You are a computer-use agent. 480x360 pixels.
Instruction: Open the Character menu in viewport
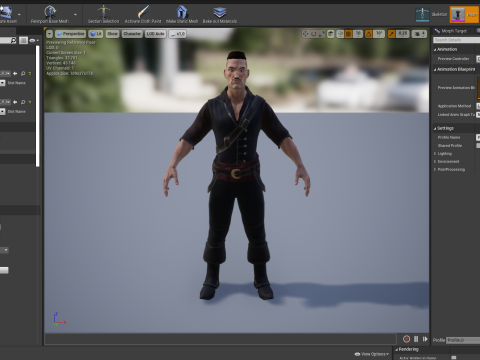click(132, 34)
